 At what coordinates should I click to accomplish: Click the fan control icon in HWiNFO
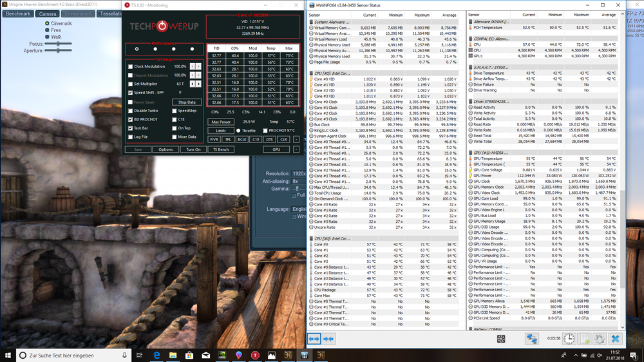coord(501,338)
